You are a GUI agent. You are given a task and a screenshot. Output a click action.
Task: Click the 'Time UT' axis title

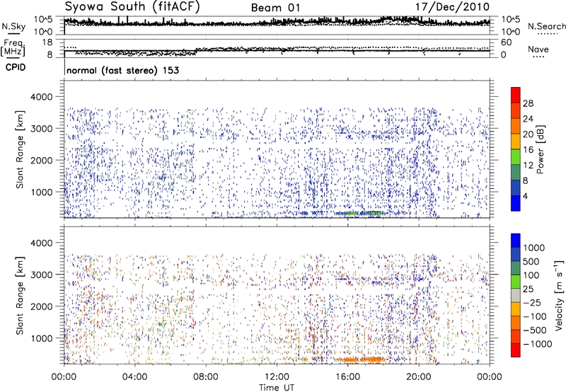click(277, 388)
